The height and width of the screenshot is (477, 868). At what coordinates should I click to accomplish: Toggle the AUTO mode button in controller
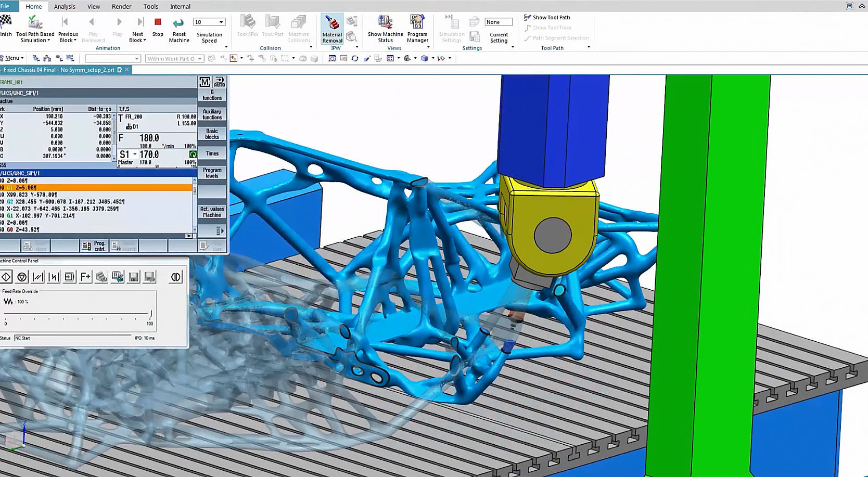pyautogui.click(x=220, y=82)
